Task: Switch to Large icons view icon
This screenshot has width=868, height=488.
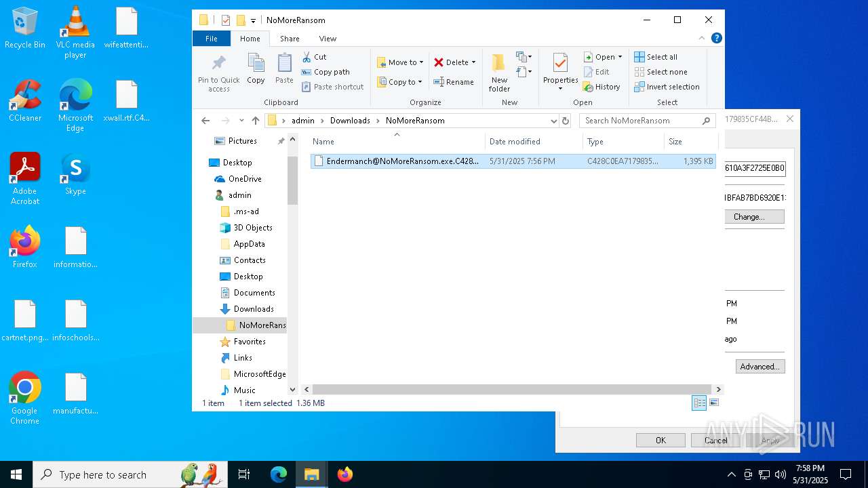Action: [713, 403]
